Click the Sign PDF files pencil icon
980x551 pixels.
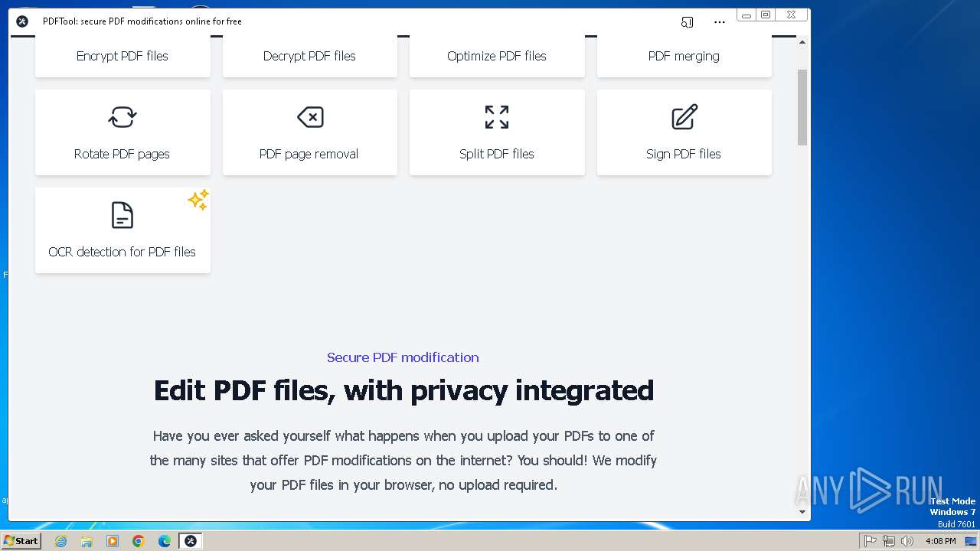click(684, 117)
